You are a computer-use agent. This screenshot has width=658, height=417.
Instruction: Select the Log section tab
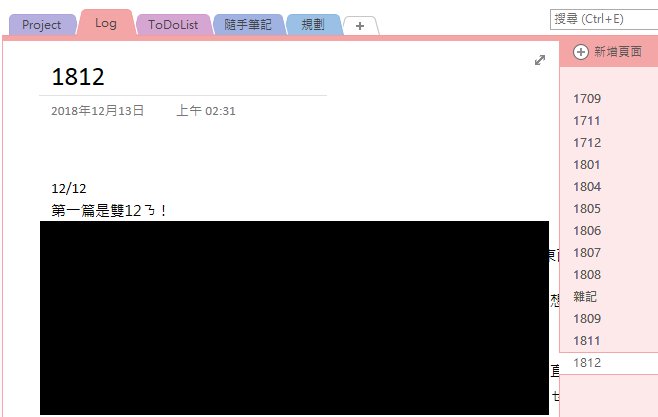(106, 23)
